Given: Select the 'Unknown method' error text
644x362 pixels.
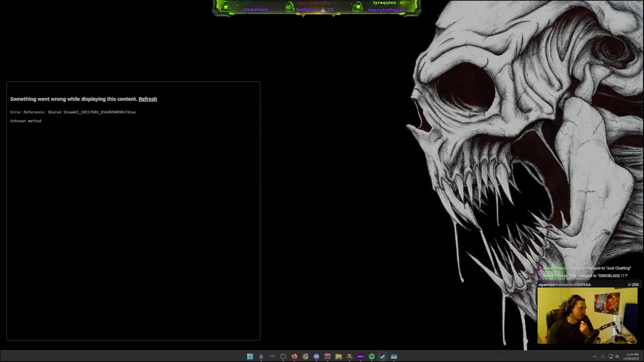Looking at the screenshot, I should (x=26, y=121).
